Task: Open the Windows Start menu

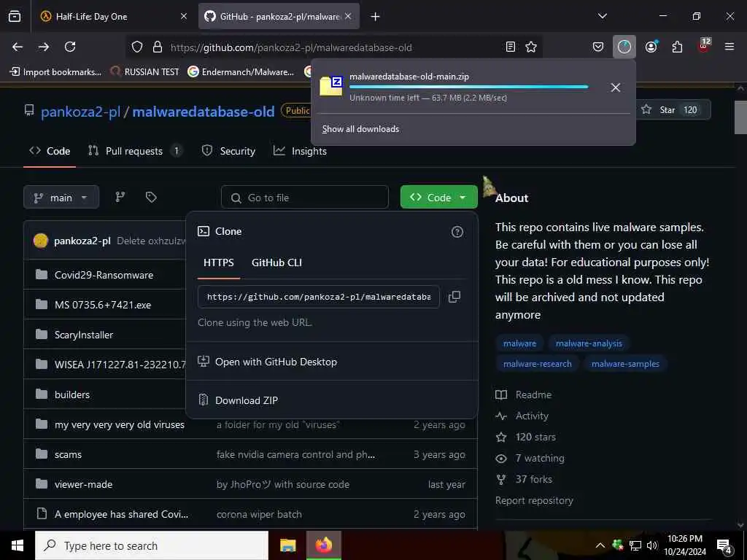Action: [x=18, y=545]
